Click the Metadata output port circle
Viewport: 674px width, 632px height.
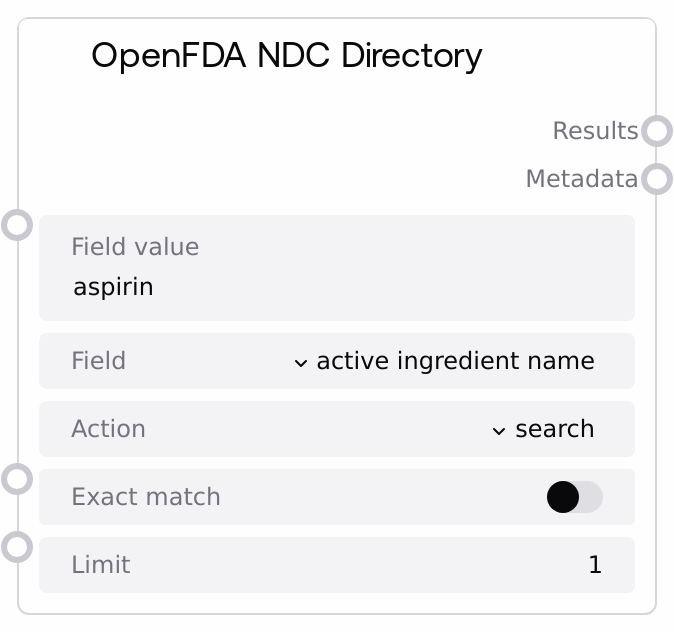click(x=656, y=179)
